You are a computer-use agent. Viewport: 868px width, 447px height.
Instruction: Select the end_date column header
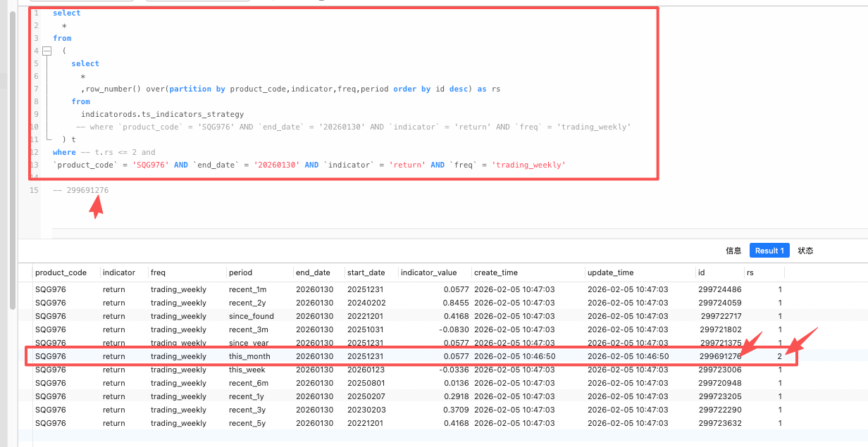click(313, 272)
